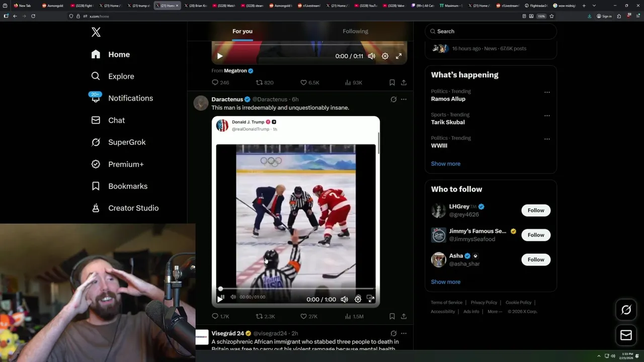644x362 pixels.
Task: Open Premium+ from the sidebar
Action: [x=117, y=164]
